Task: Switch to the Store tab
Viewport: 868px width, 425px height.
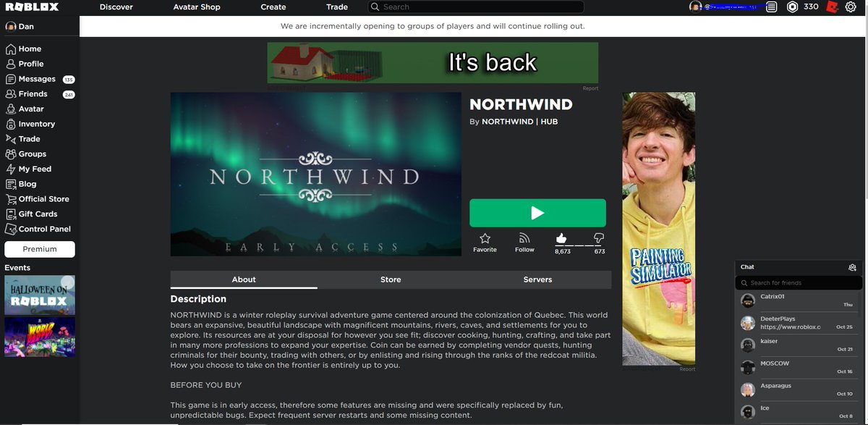Action: [x=391, y=279]
